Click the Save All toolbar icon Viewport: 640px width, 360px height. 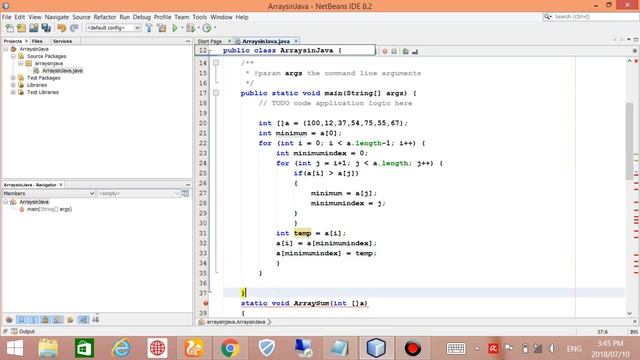(x=46, y=28)
